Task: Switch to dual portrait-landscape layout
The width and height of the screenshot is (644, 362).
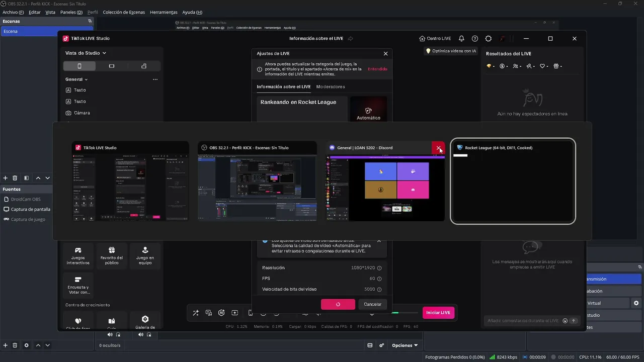Action: [x=144, y=66]
